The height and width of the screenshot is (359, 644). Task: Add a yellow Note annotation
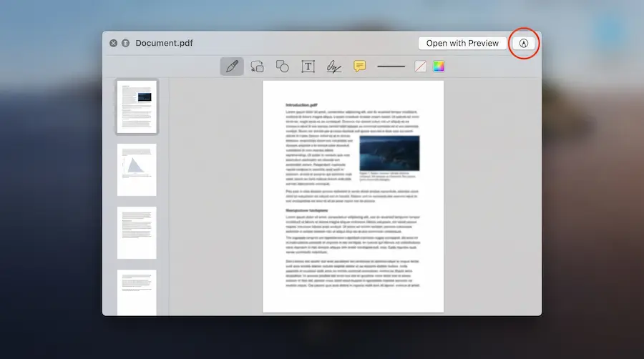359,66
